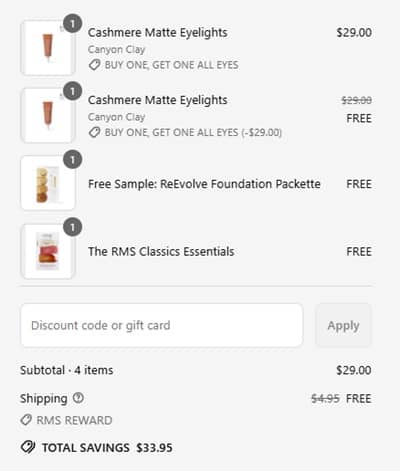Screen dimensions: 400x471
Task: Click the TOTAL SAVINGS $33.95 text
Action: point(107,448)
